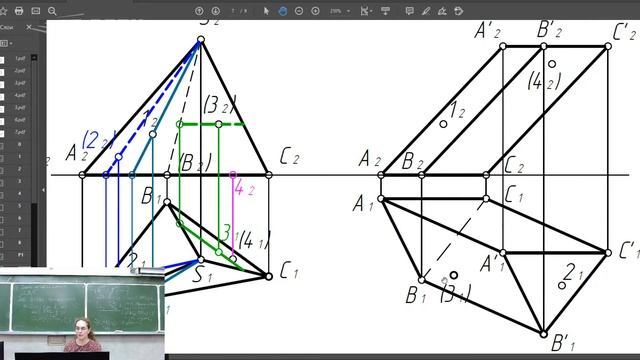Click the Sign document pen icon

click(x=442, y=11)
